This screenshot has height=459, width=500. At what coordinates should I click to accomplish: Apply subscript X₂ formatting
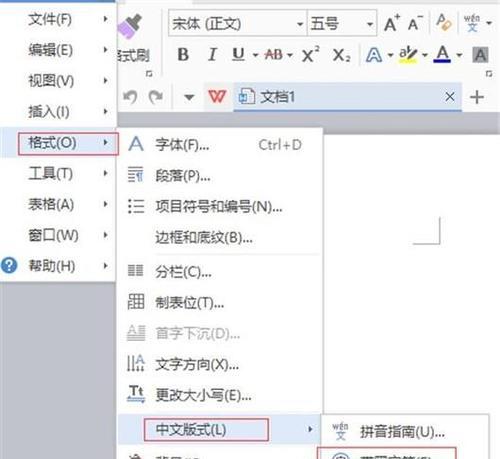341,55
